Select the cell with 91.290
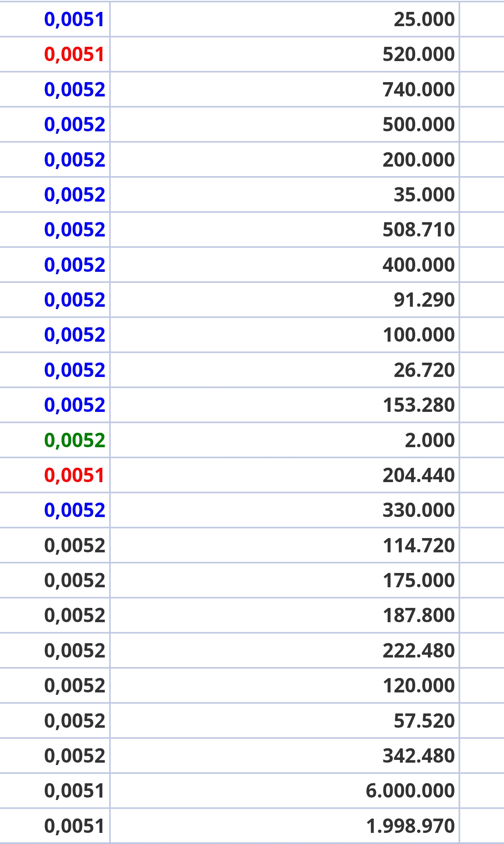 point(285,300)
